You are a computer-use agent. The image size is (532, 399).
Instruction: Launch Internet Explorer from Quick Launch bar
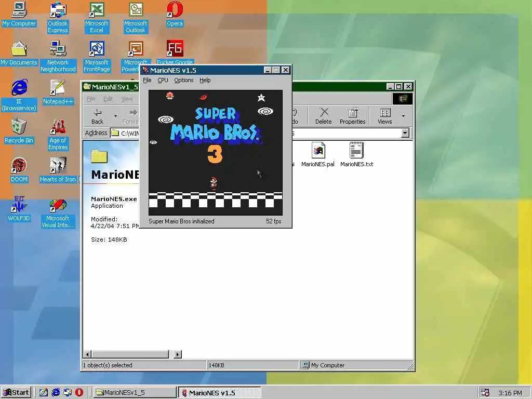[56, 393]
